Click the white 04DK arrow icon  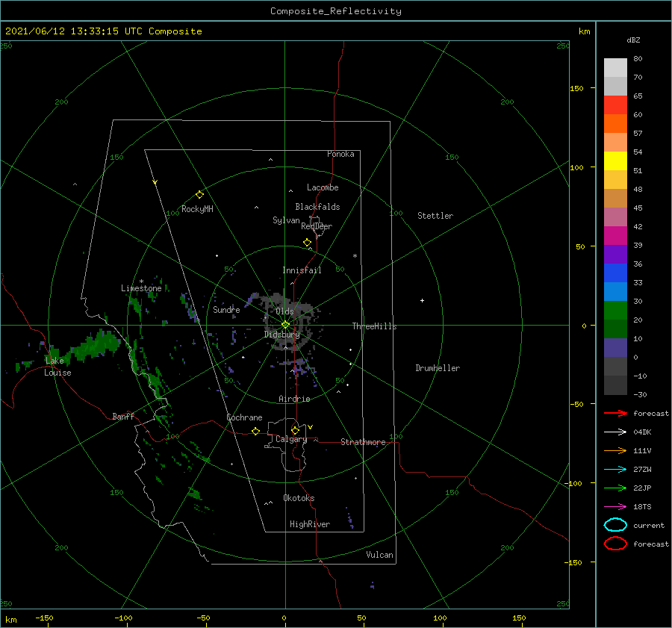point(615,432)
